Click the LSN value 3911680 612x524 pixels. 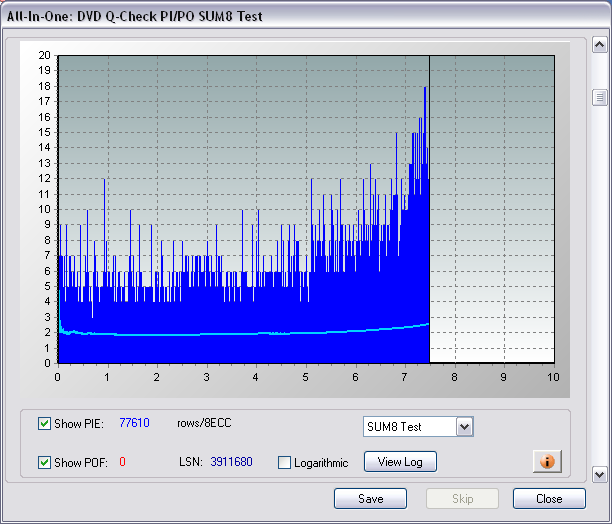(231, 462)
